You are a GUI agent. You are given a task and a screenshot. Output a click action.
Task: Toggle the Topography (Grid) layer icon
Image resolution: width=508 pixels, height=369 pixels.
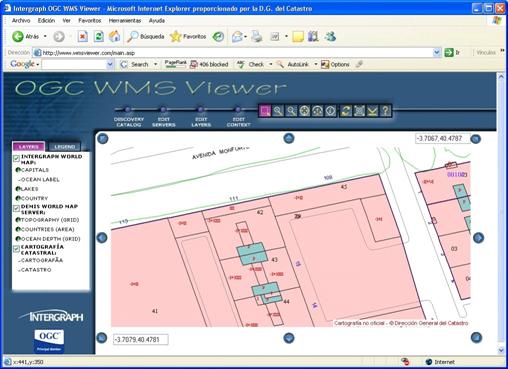18,220
